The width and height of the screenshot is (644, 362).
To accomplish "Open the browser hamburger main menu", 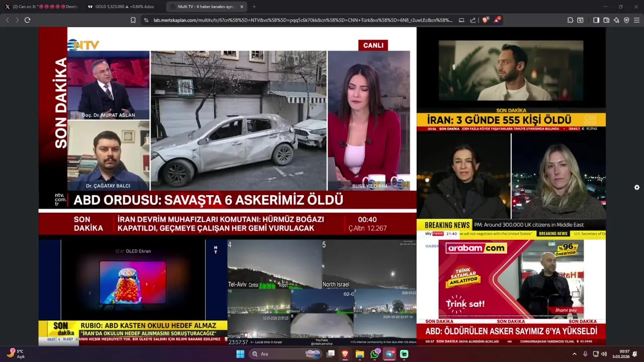I will 636,20.
